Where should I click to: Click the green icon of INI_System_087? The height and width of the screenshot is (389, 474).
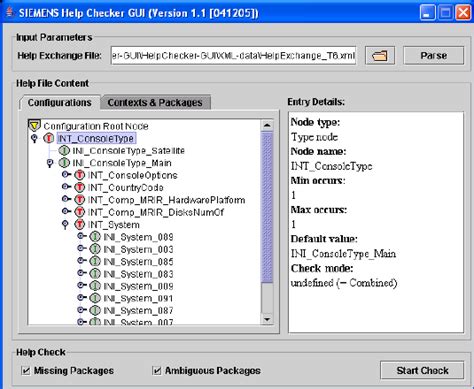pyautogui.click(x=95, y=311)
